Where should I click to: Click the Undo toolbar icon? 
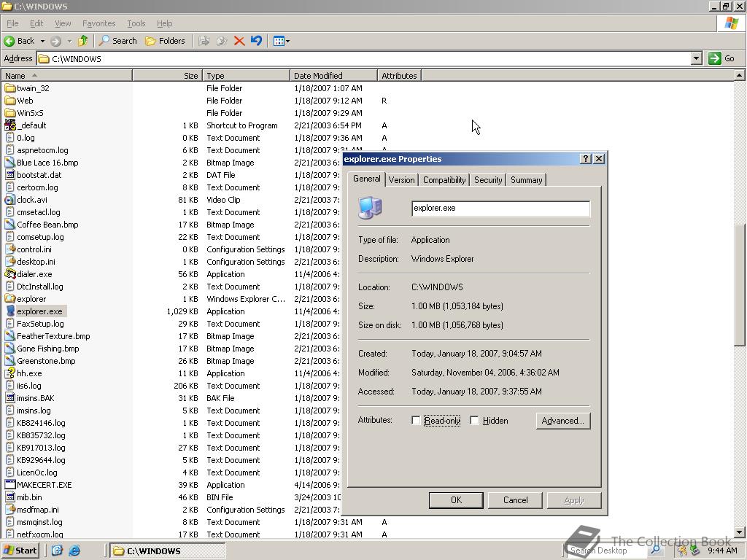(x=256, y=41)
